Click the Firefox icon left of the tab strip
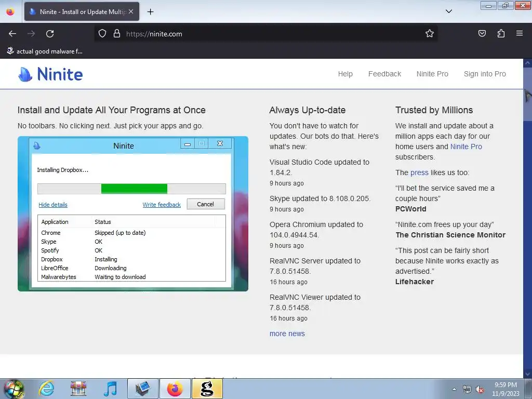Image resolution: width=532 pixels, height=399 pixels. [x=10, y=11]
